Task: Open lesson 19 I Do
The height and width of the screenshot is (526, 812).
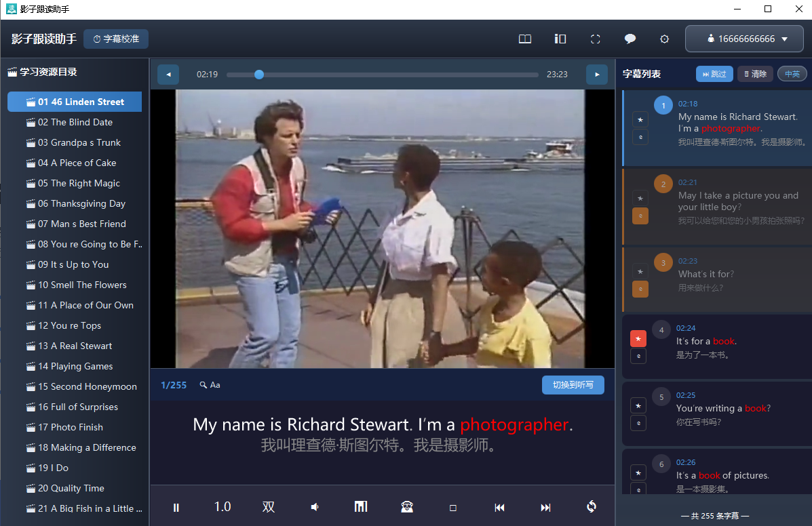Action: coord(75,468)
